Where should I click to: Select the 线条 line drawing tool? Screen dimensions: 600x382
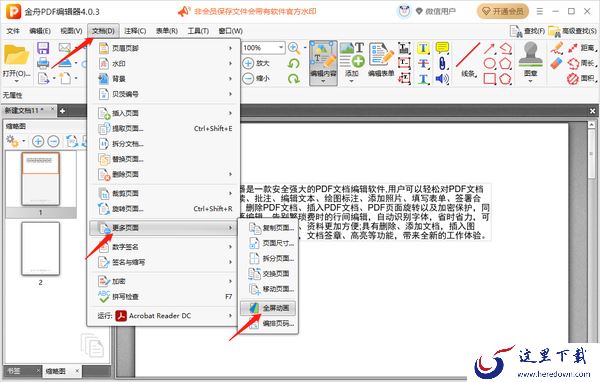click(468, 60)
